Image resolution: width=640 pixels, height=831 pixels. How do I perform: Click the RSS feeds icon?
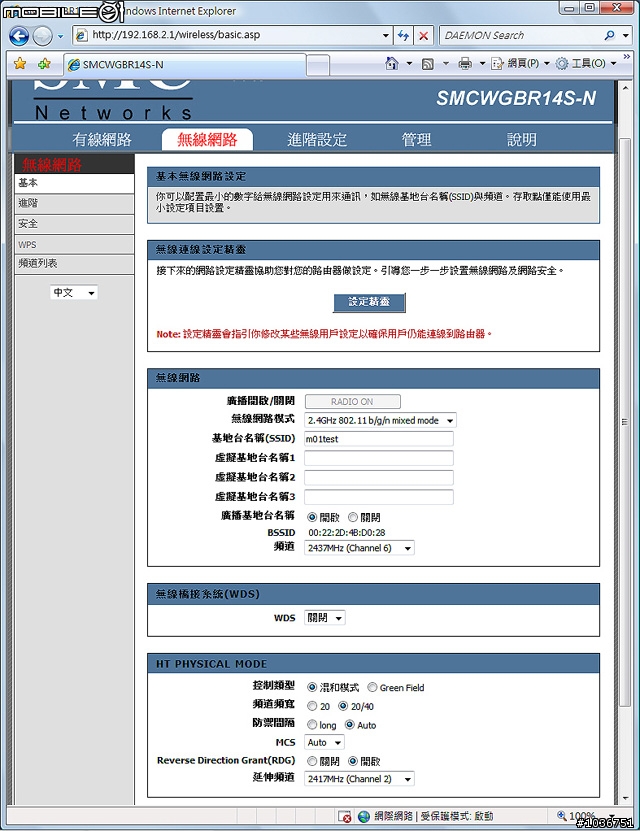coord(428,64)
